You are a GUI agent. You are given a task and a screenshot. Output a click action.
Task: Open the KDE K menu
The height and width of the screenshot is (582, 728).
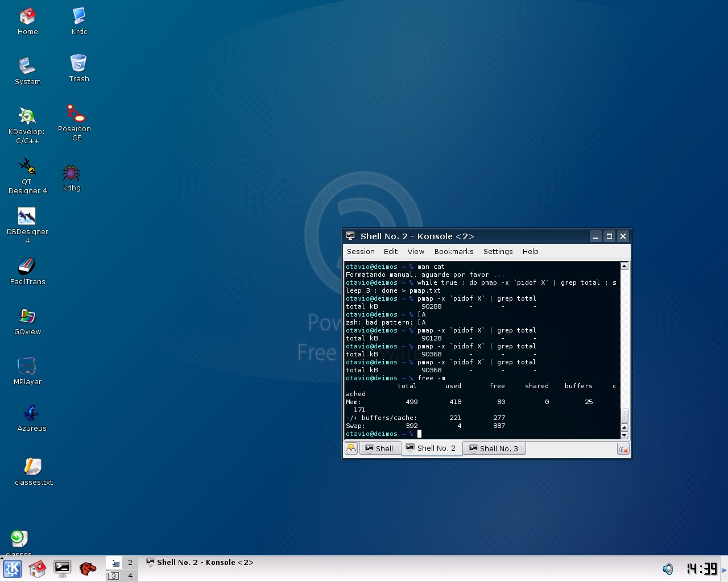pos(13,569)
